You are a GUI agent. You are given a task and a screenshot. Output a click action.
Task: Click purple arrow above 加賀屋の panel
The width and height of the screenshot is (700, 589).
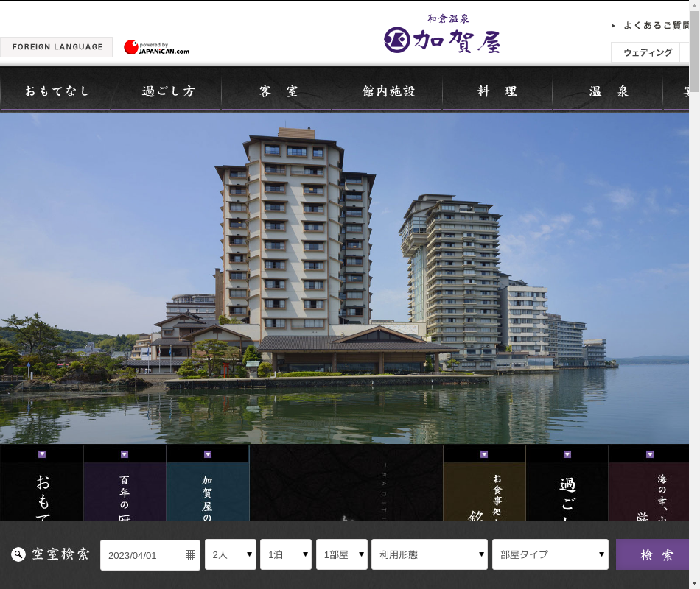[x=208, y=454]
